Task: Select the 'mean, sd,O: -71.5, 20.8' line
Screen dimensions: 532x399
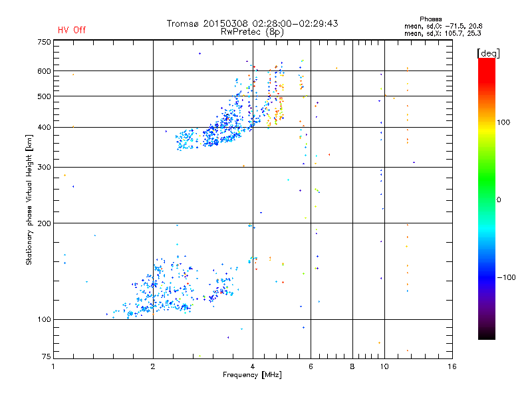Action: tap(443, 26)
